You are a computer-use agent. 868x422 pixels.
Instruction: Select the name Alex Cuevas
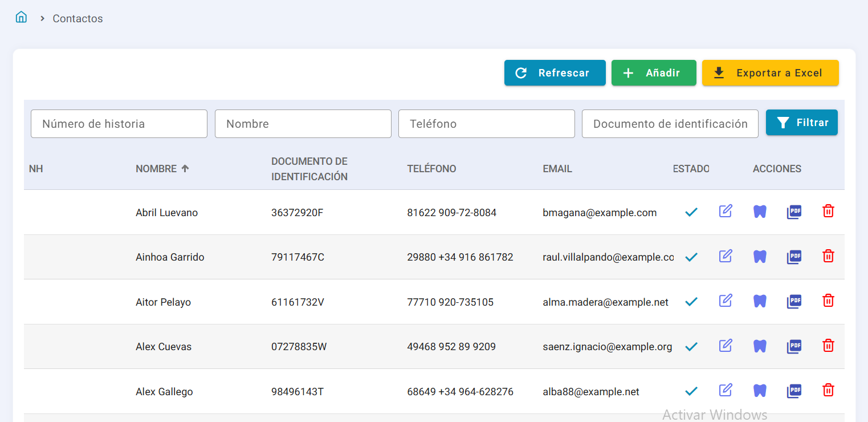(x=164, y=347)
